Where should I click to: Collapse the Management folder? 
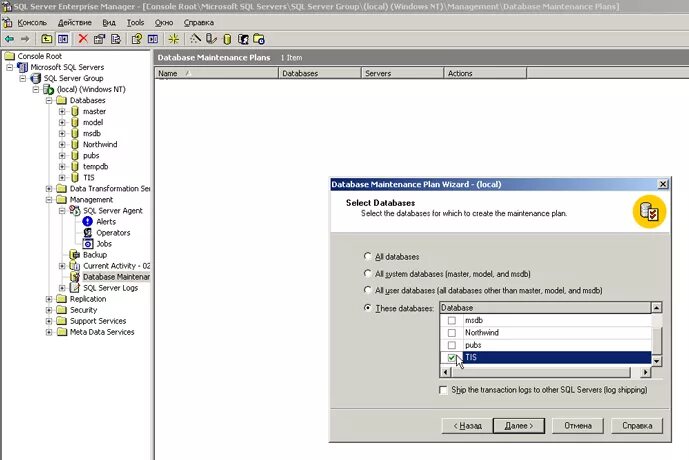[x=49, y=200]
